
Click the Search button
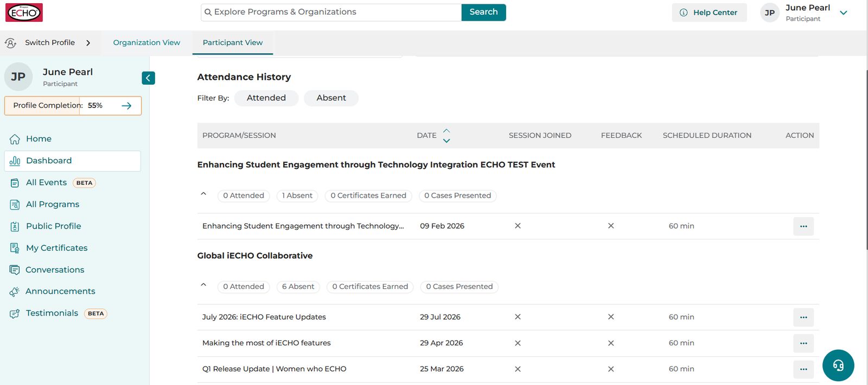click(483, 12)
